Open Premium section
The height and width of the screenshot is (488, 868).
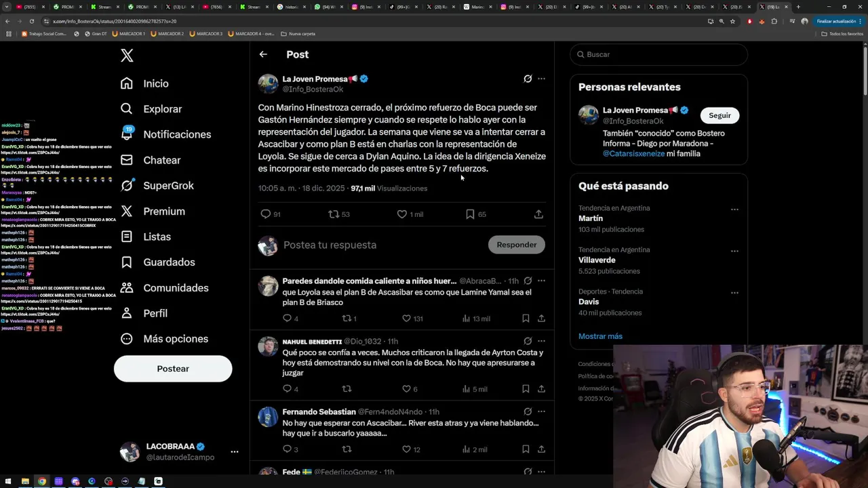[x=153, y=211]
